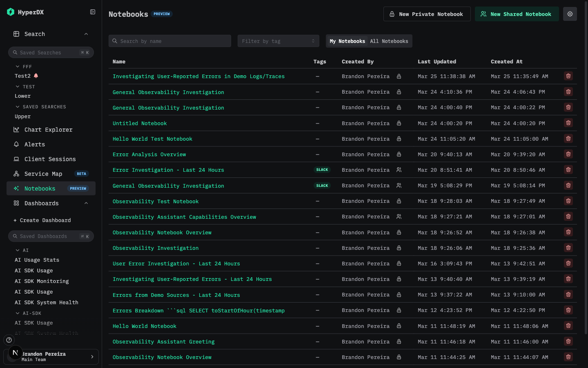
Task: Open Chart Explorer from the sidebar
Action: (48, 130)
